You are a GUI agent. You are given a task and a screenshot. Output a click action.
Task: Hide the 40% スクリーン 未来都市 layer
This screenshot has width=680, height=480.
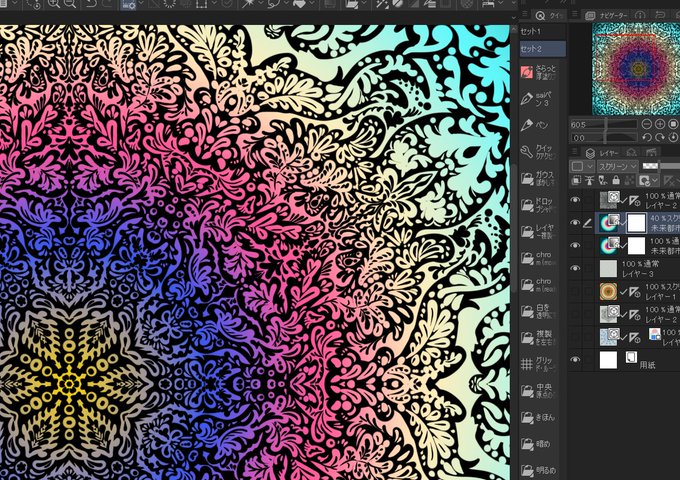[575, 223]
